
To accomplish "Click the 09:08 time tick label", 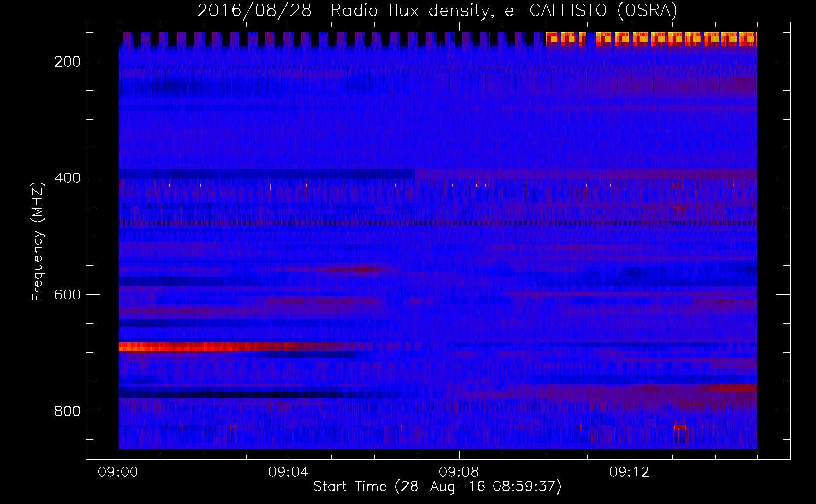I will (x=459, y=472).
